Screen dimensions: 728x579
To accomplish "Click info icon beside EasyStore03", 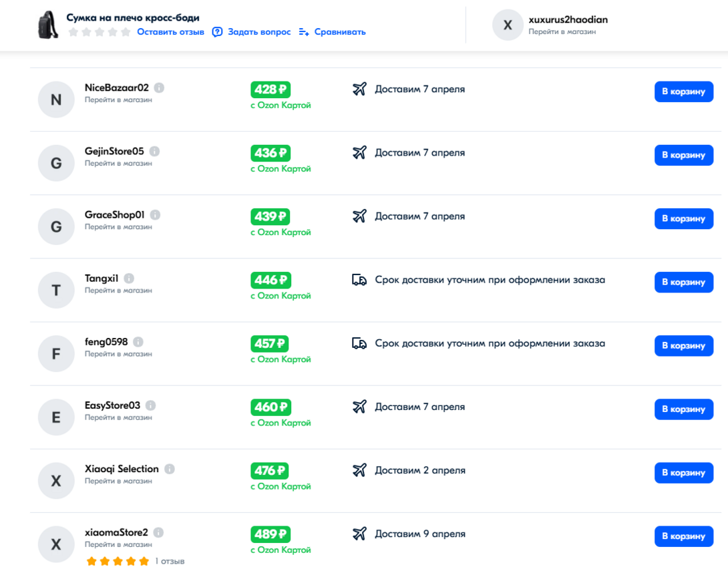I will coord(151,405).
